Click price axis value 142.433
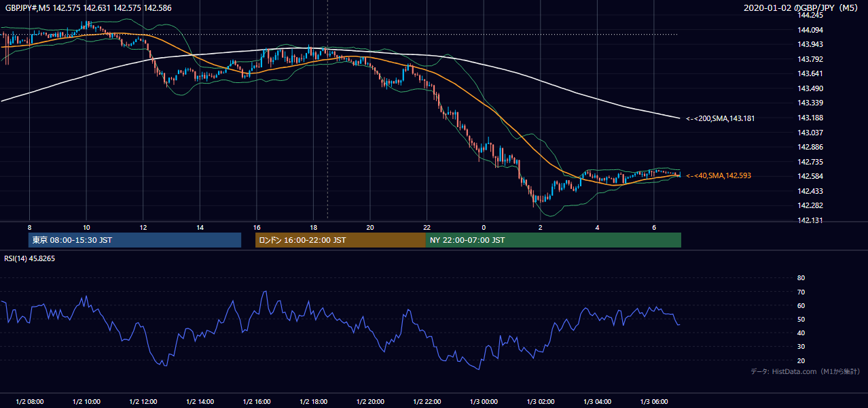This screenshot has height=408, width=868. [x=812, y=191]
